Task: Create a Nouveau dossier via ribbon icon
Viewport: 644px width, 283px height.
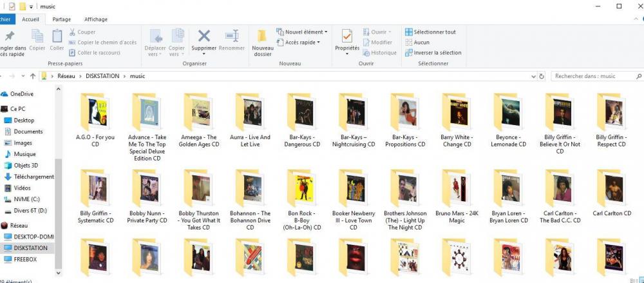Action: click(263, 36)
